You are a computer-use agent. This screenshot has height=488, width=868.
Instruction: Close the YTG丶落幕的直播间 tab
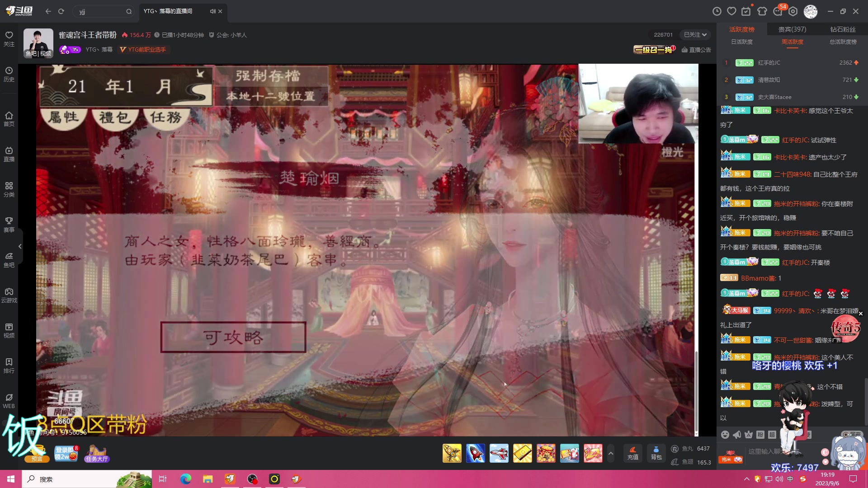(220, 11)
